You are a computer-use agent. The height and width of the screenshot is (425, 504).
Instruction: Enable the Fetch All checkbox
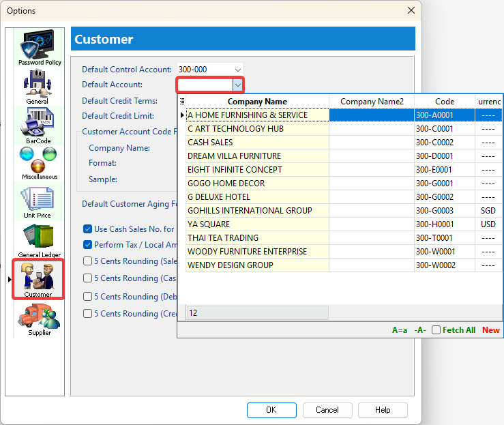(436, 330)
